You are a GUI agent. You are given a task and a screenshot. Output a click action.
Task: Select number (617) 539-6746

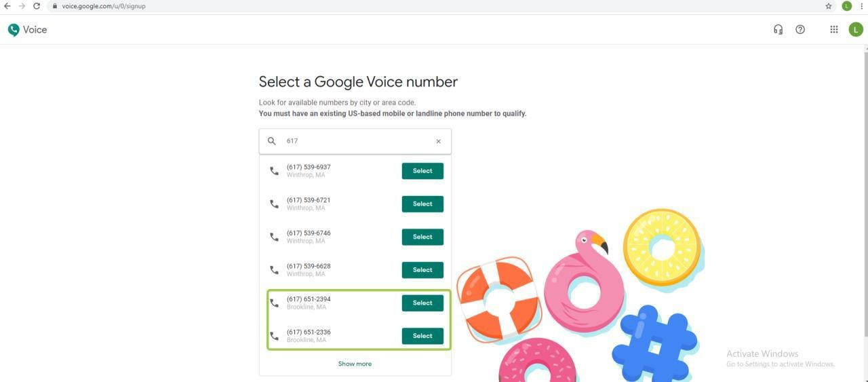422,237
